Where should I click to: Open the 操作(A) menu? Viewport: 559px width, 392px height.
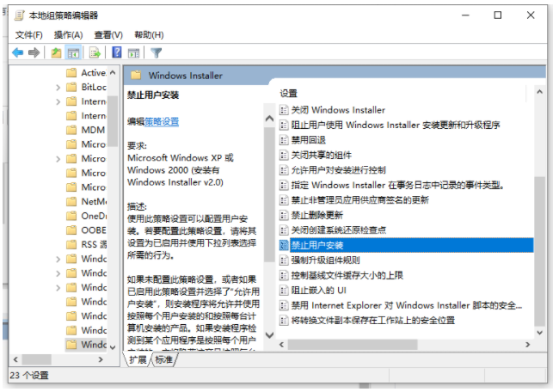pos(68,34)
